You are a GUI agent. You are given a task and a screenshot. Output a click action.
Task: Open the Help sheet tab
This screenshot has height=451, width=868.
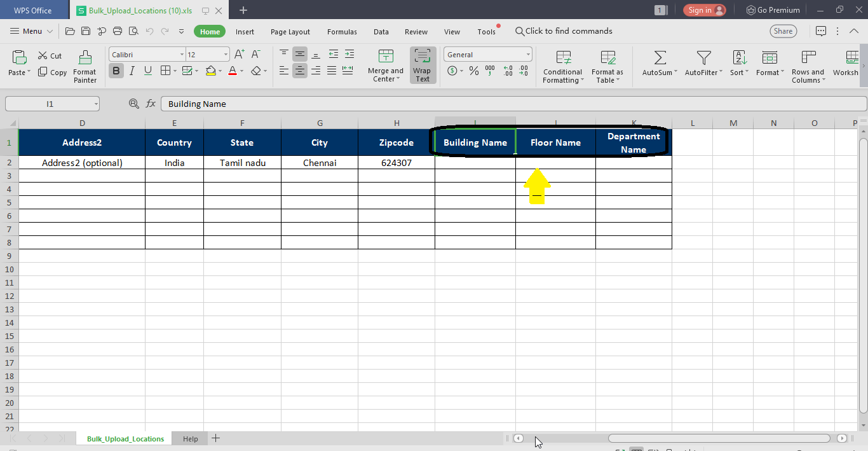pos(190,439)
